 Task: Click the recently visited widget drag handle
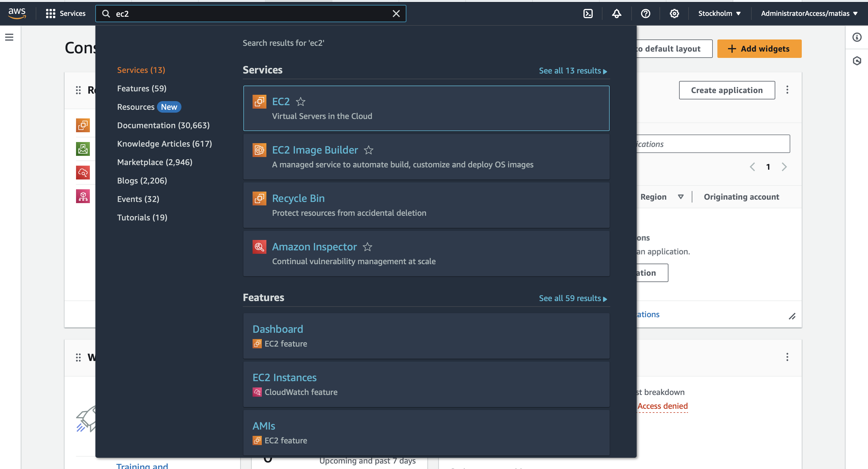(x=78, y=90)
